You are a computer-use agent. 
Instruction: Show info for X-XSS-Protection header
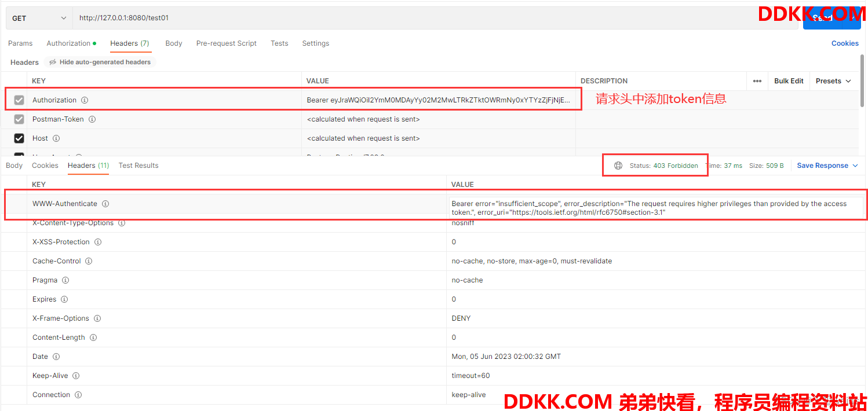(x=98, y=242)
